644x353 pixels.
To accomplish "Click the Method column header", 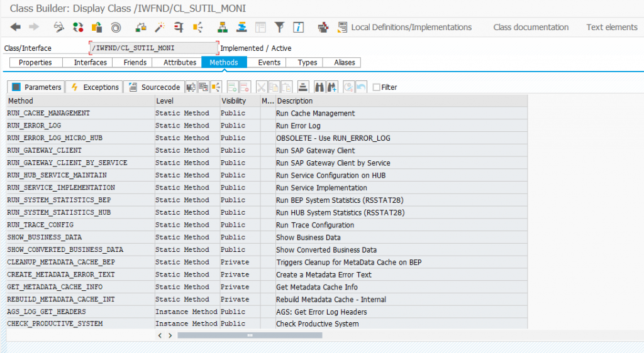I will pos(80,101).
